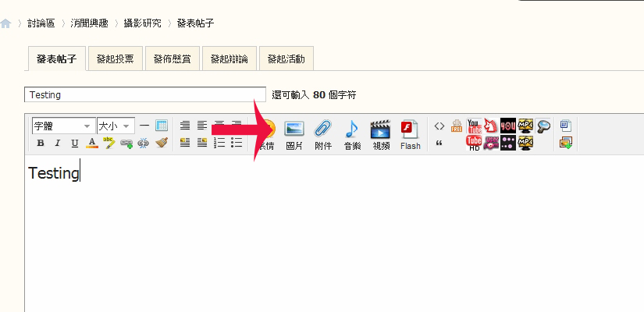644x312 pixels.
Task: Open the 字體 font dropdown
Action: click(62, 126)
